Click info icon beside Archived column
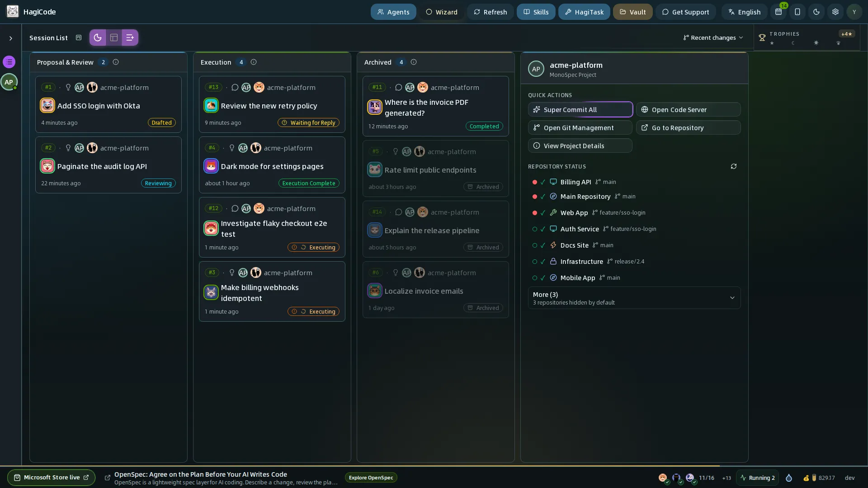This screenshot has height=488, width=868. click(x=414, y=62)
